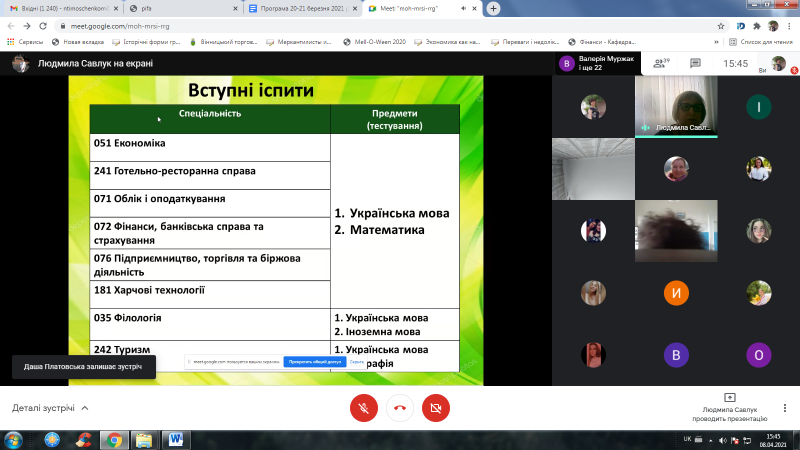Close the 'Програма 20-21 березня' tab
The width and height of the screenshot is (800, 450).
pos(355,9)
